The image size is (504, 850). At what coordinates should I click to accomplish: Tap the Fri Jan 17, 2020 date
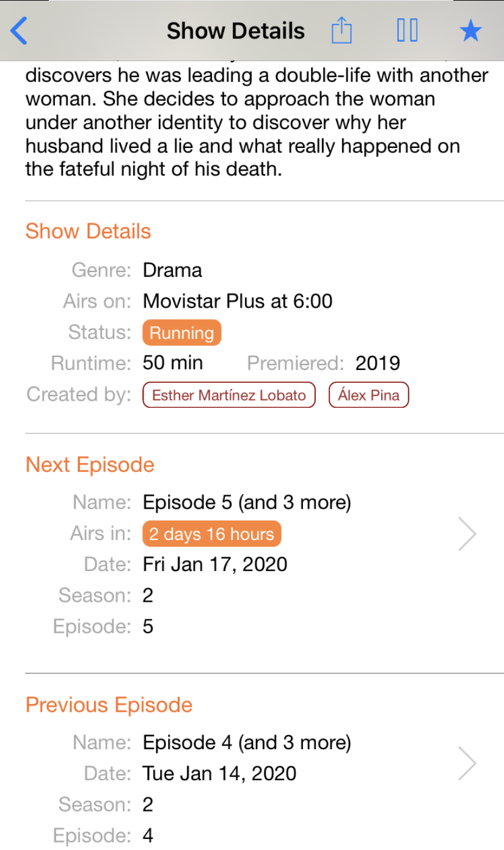tap(215, 564)
